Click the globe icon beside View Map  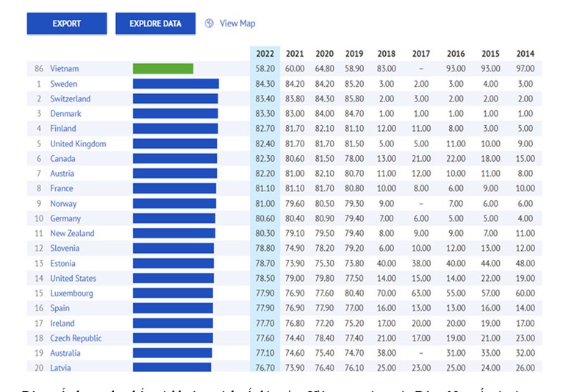pyautogui.click(x=209, y=24)
